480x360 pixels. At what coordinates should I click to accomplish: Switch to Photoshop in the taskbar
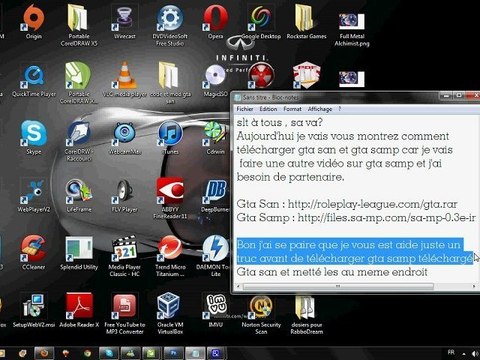click(x=173, y=353)
